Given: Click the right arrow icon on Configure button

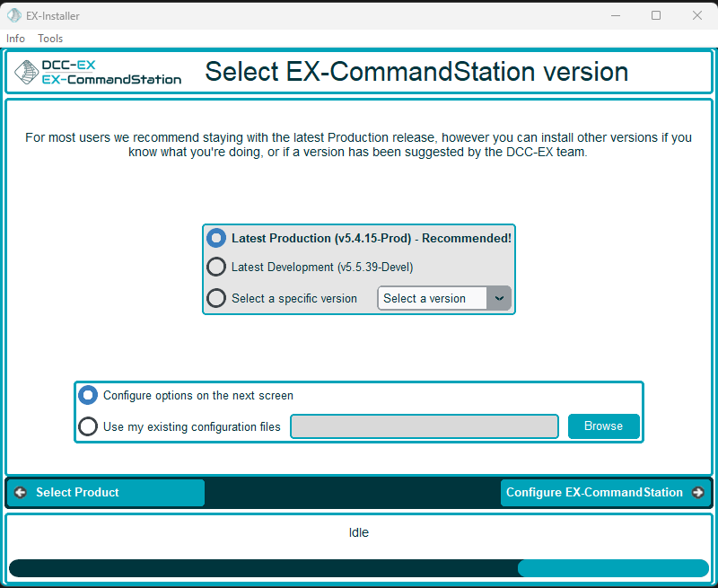Looking at the screenshot, I should coord(698,492).
